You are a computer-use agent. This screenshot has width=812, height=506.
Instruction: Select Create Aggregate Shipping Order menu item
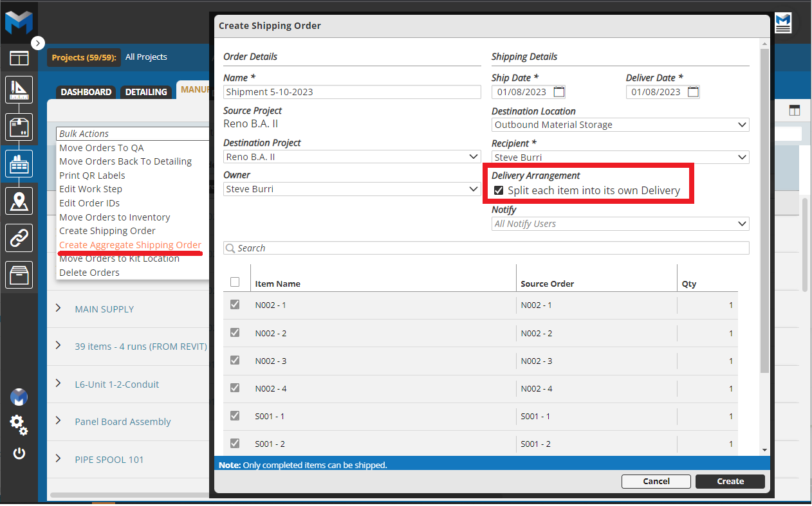(x=130, y=245)
